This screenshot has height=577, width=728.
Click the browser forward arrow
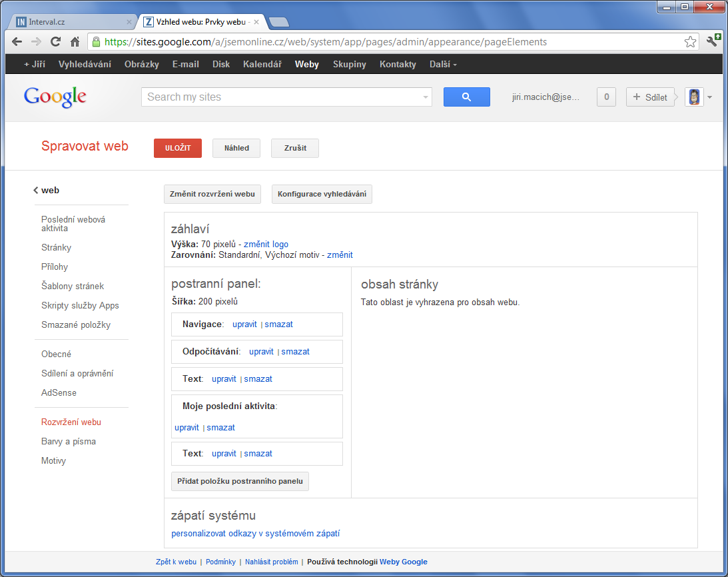point(36,42)
